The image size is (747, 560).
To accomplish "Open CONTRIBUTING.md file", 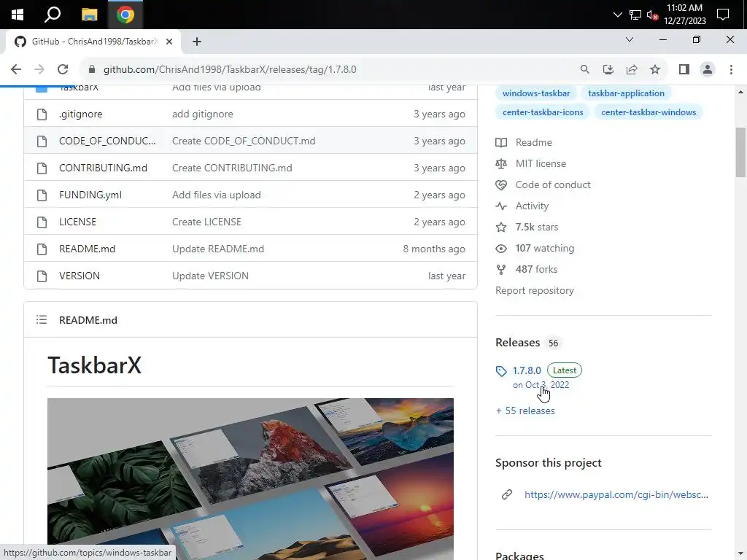I will pos(103,168).
